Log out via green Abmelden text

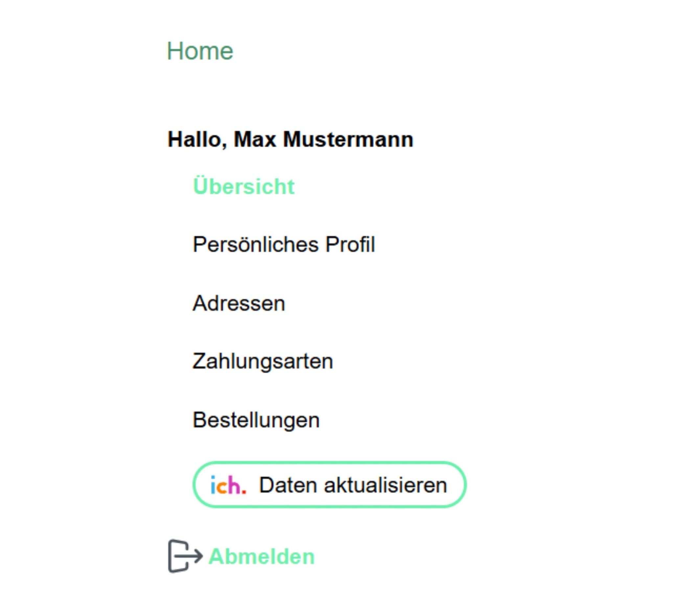(262, 557)
